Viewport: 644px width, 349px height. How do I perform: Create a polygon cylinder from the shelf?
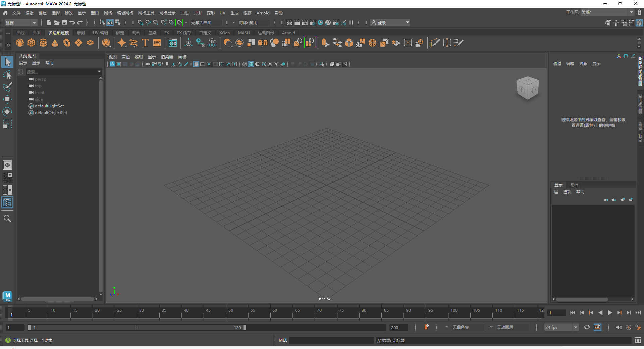point(43,43)
